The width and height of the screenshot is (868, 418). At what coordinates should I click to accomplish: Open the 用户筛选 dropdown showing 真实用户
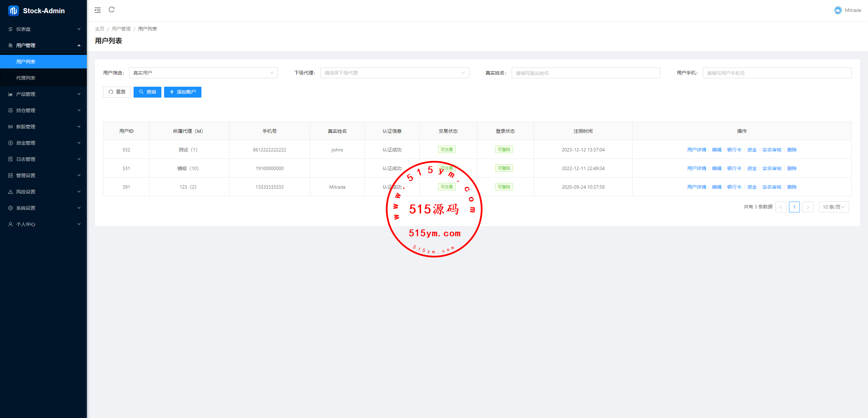[x=203, y=73]
